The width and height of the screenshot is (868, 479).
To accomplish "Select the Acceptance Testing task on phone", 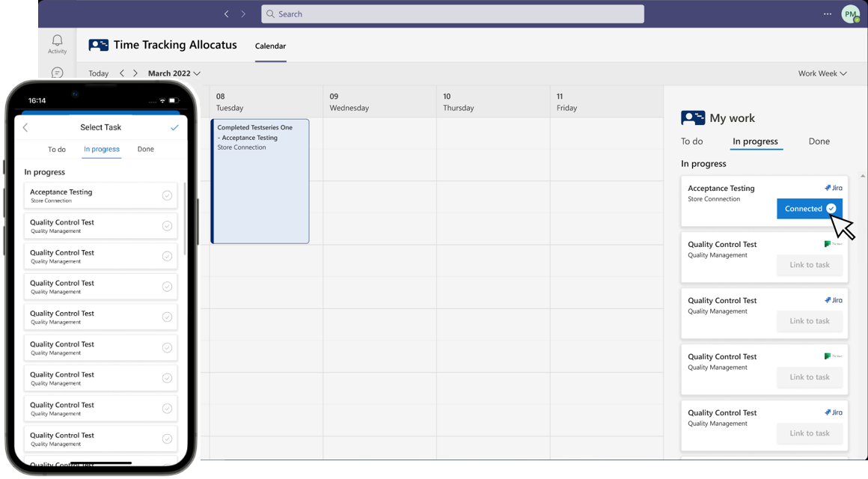I will point(101,195).
